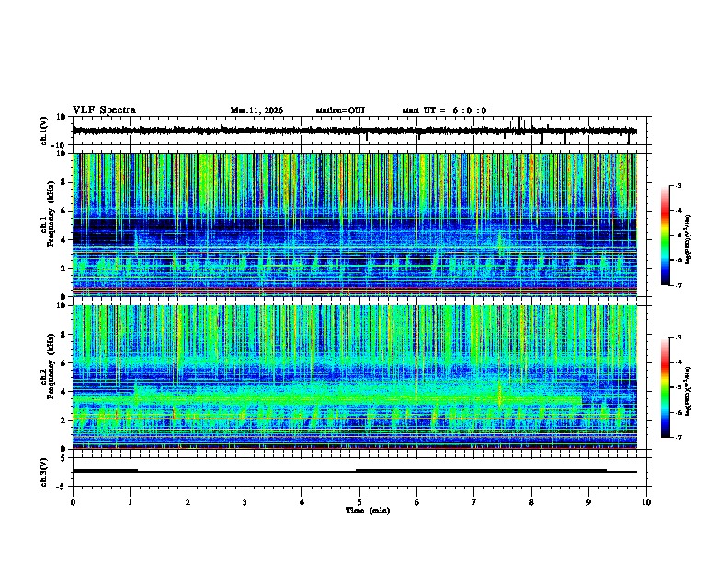Click the "-7" tick on ch.2 colorbar
Screen dimensions: 728x563
678,438
